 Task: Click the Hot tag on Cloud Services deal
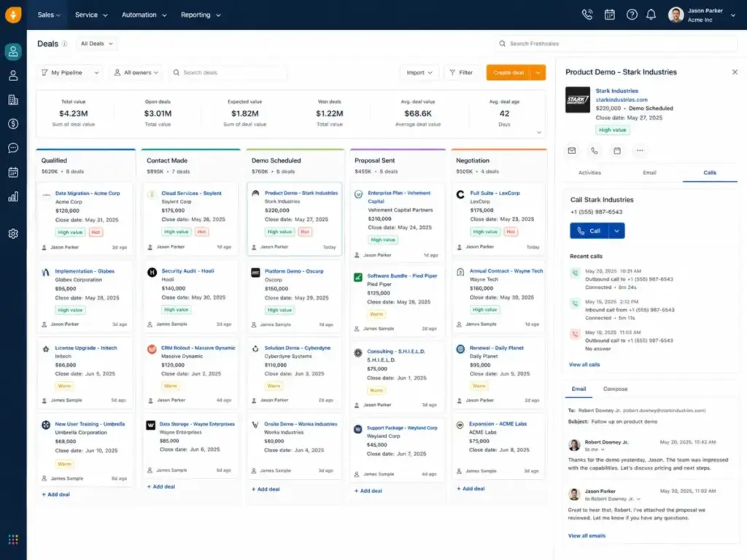coord(201,232)
